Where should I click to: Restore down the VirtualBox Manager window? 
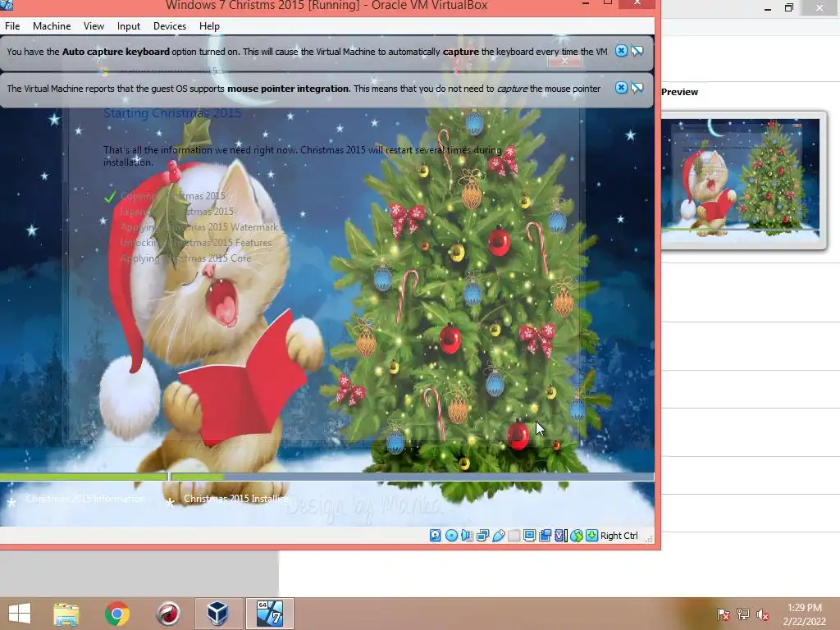pyautogui.click(x=788, y=7)
